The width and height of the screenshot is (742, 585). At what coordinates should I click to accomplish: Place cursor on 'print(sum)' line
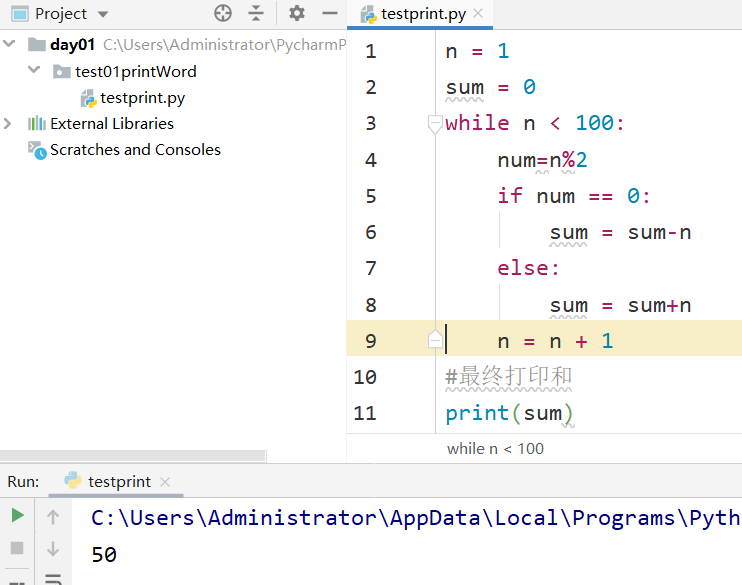tap(509, 413)
